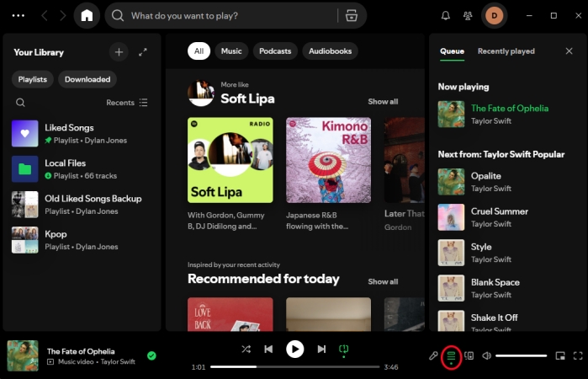This screenshot has height=379, width=588.
Task: Open Local Files playlist
Action: [x=82, y=169]
